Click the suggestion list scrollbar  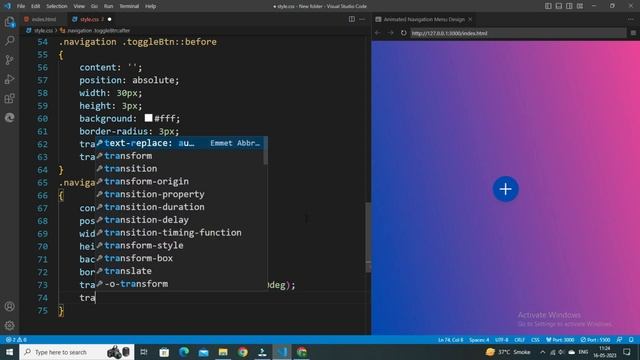(x=266, y=151)
